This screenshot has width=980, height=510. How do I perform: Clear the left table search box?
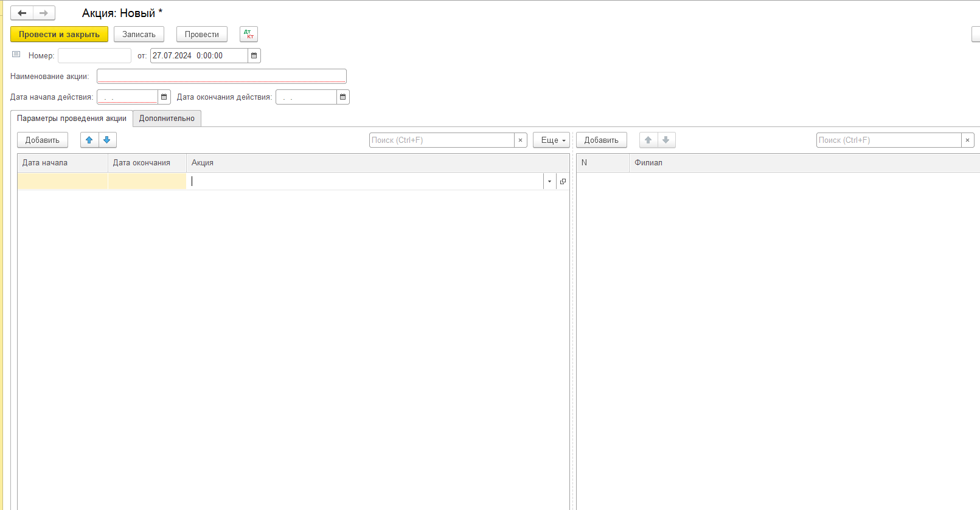(521, 140)
